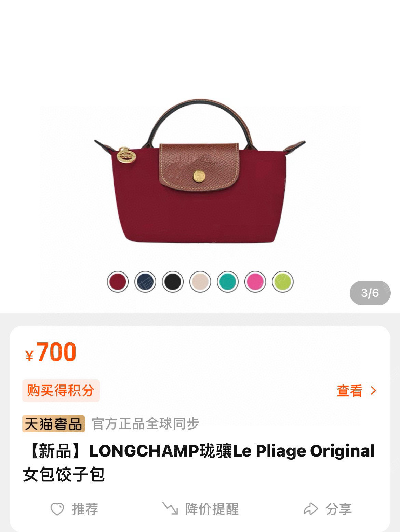
Task: Click the 天猫奢品 badge
Action: click(x=53, y=424)
